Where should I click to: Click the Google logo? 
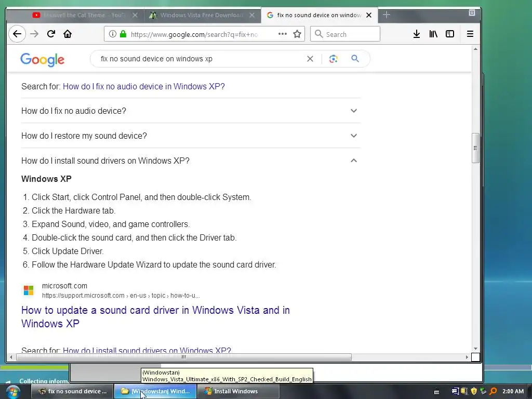click(43, 60)
